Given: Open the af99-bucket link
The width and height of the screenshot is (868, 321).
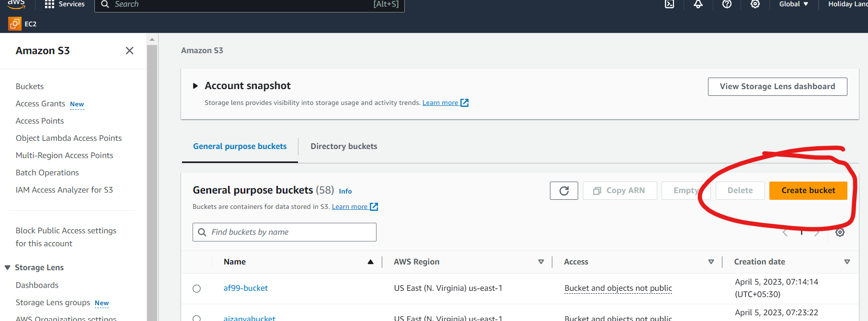Looking at the screenshot, I should coord(245,288).
